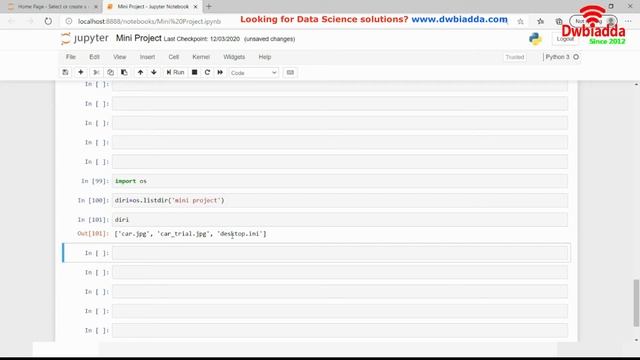Click the output text listing car.jpg
The height and width of the screenshot is (360, 640).
pos(190,234)
